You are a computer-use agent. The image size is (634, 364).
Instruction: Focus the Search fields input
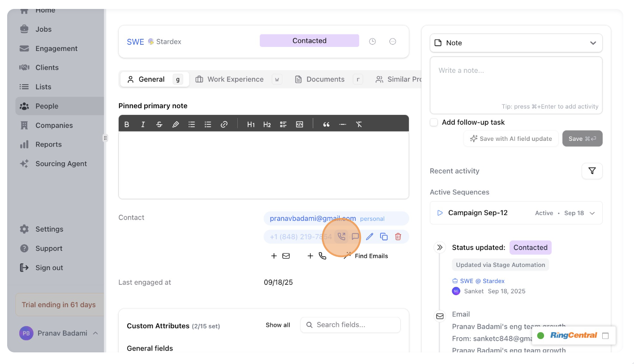pos(351,325)
